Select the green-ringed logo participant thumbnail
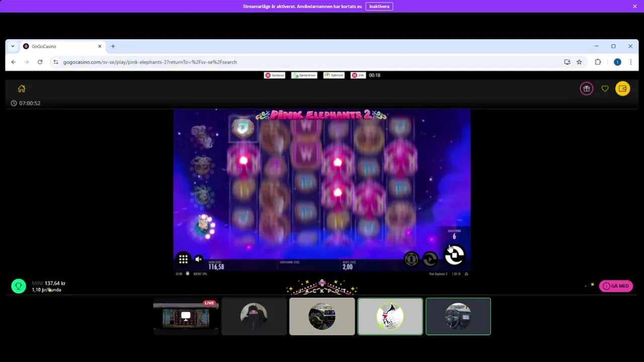Screen dimensions: 644x362 point(390,316)
